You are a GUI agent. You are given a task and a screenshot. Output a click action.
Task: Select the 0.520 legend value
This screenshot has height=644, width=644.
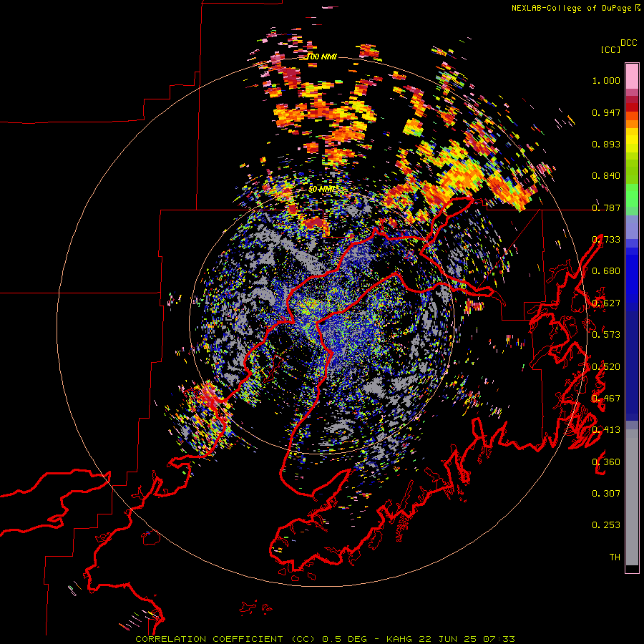coord(606,367)
